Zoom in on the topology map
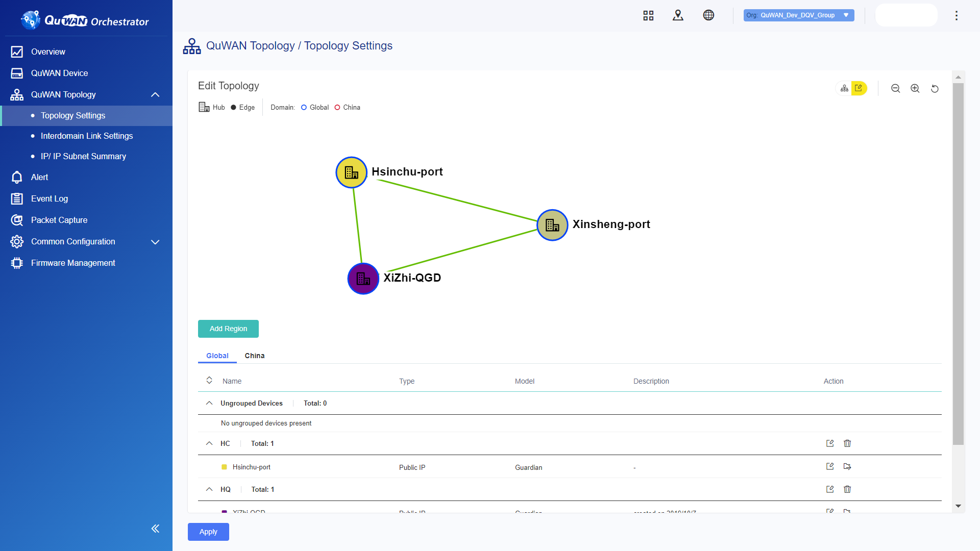This screenshot has height=551, width=980. (915, 88)
